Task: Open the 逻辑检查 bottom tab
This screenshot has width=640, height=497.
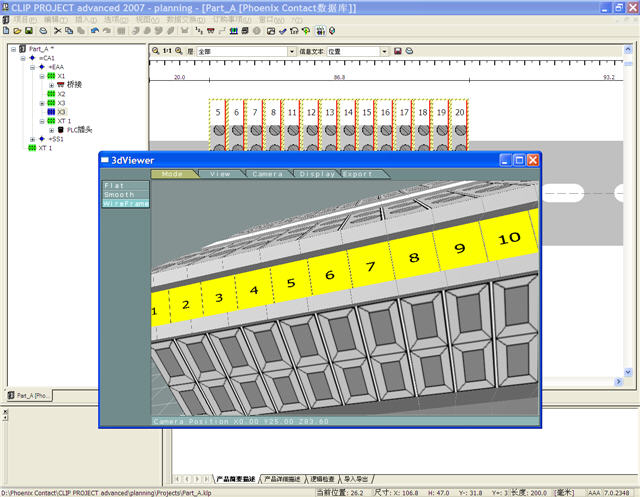Action: (x=322, y=479)
